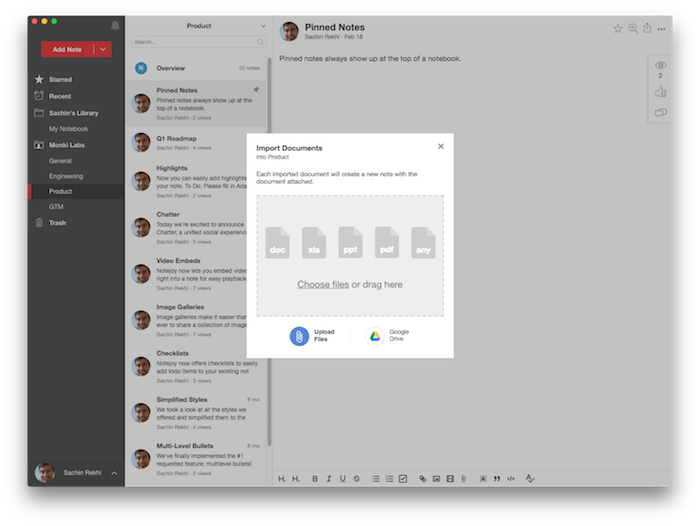This screenshot has width=700, height=526.
Task: Expand the Product notebook header chevron
Action: click(263, 26)
